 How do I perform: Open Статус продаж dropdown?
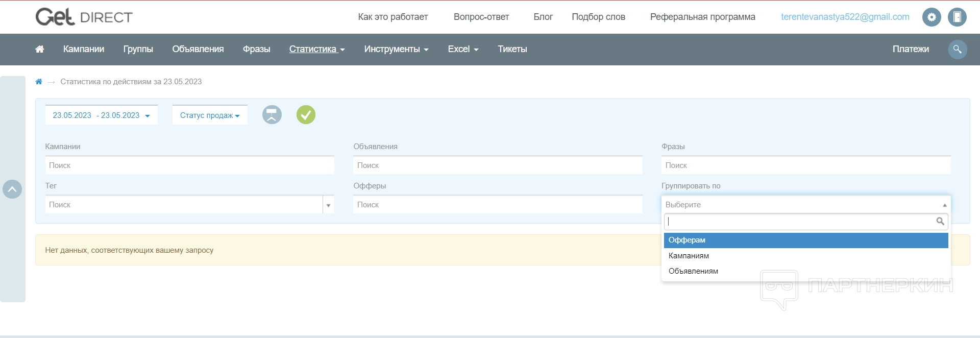(210, 115)
